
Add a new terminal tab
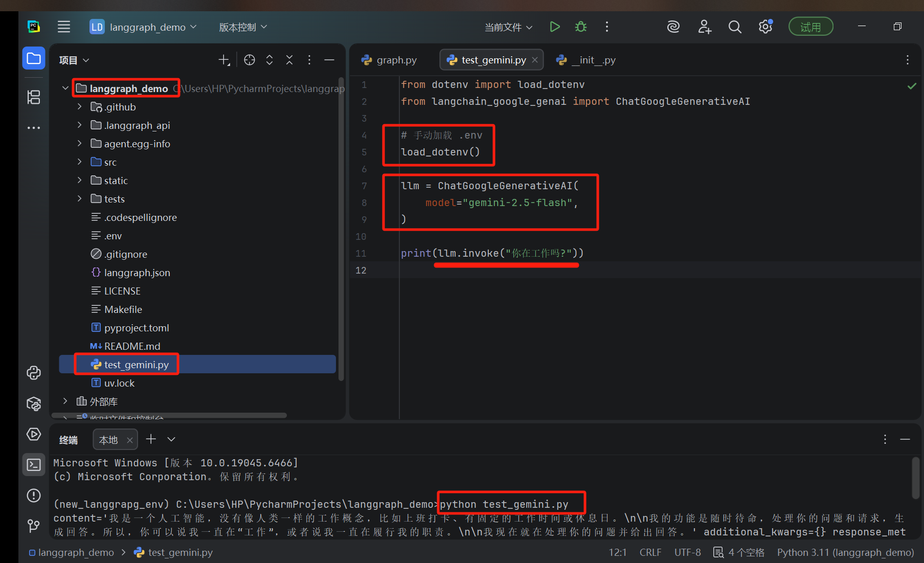click(151, 439)
